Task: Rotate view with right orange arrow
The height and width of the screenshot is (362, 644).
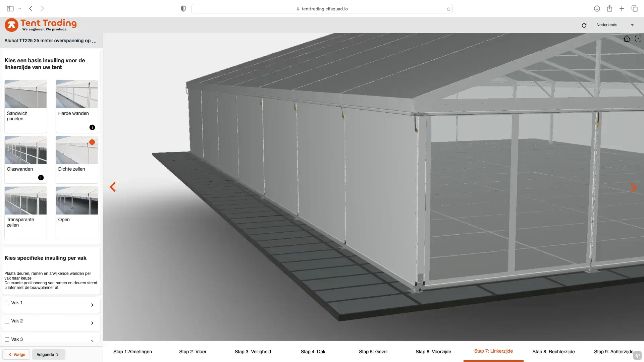Action: tap(633, 188)
